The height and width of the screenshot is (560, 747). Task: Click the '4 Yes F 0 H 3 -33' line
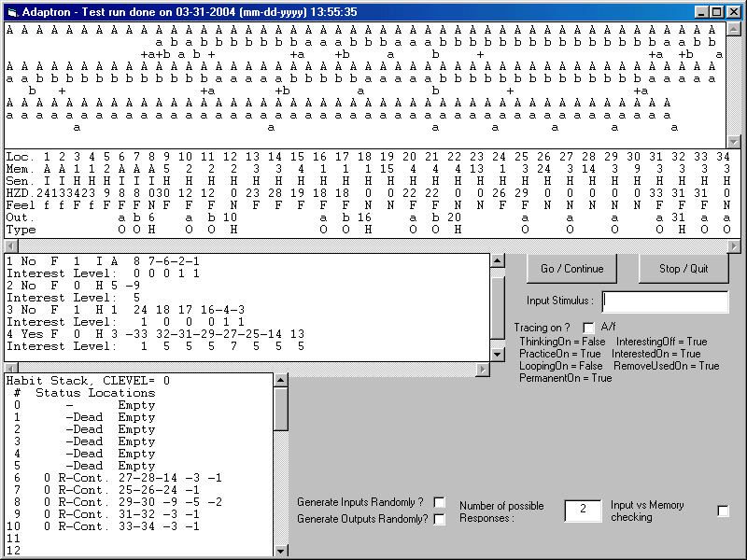click(156, 334)
